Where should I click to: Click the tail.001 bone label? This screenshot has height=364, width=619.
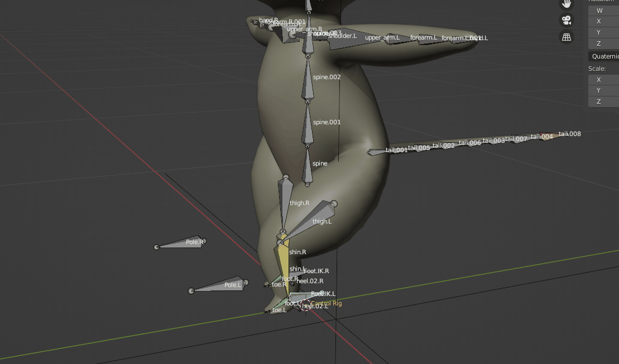click(396, 150)
